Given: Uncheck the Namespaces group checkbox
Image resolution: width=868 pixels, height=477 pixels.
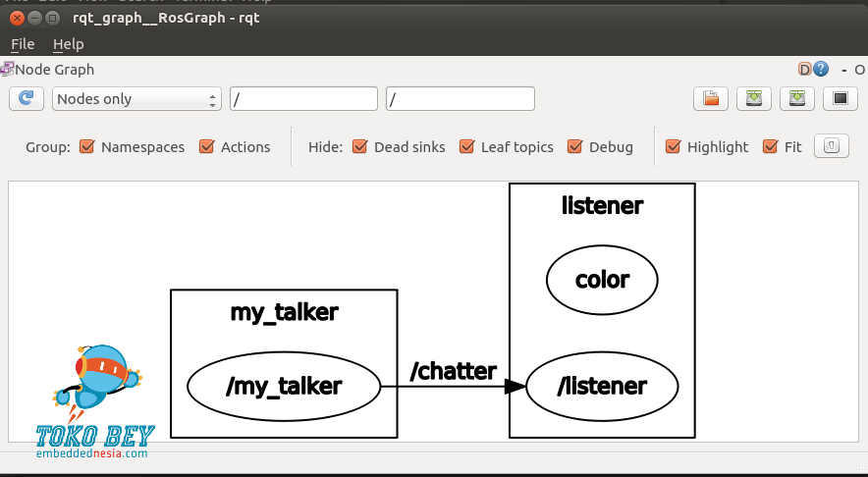Looking at the screenshot, I should coord(86,147).
